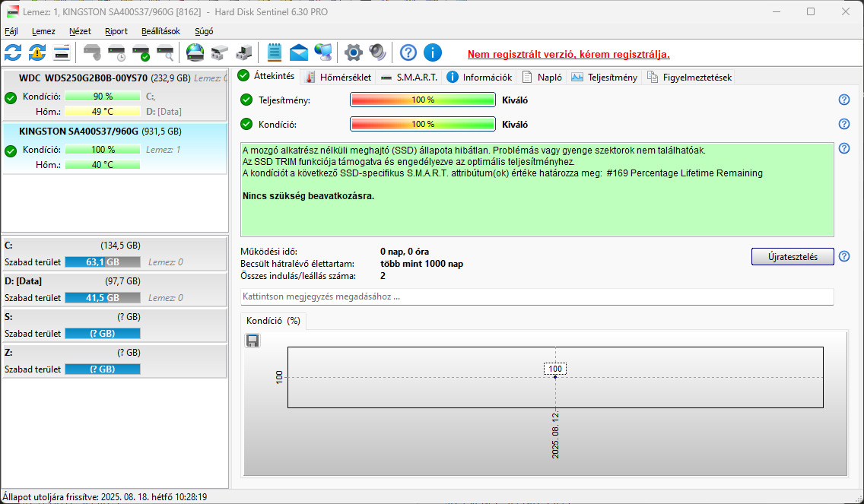Click the disk with drawers toolbar icon
The width and height of the screenshot is (864, 504).
pos(219,53)
